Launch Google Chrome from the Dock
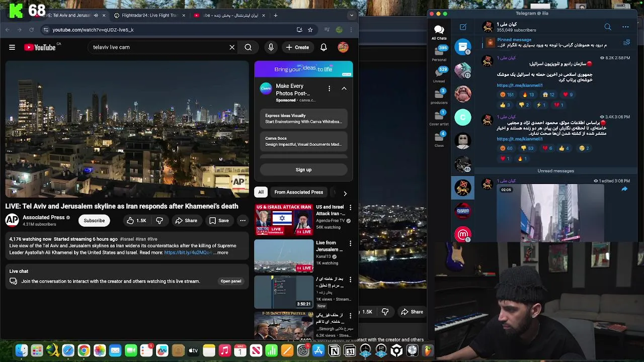This screenshot has width=644, height=362. [x=84, y=350]
